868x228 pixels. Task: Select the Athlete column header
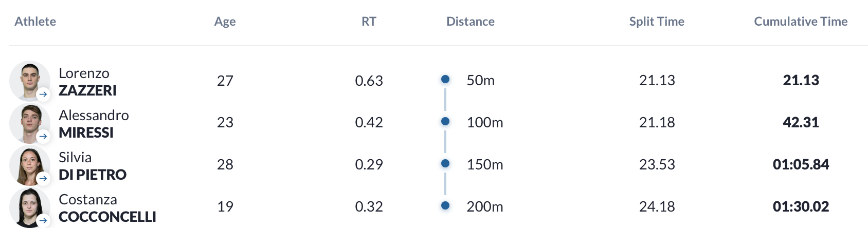pos(35,21)
